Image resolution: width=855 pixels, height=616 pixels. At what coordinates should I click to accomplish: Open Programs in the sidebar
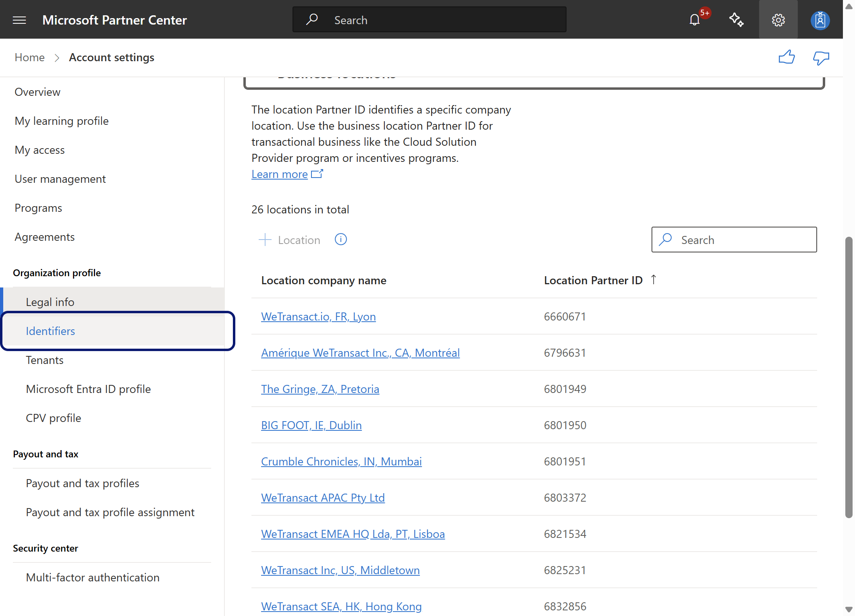point(38,208)
